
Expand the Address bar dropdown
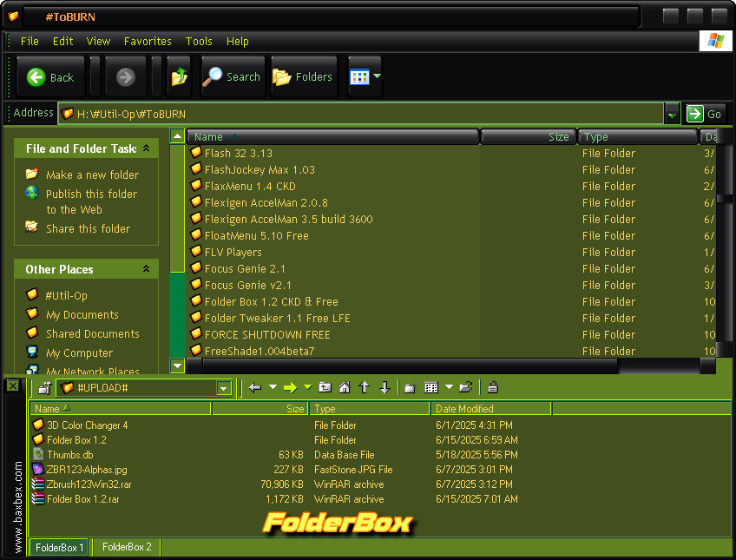(672, 114)
